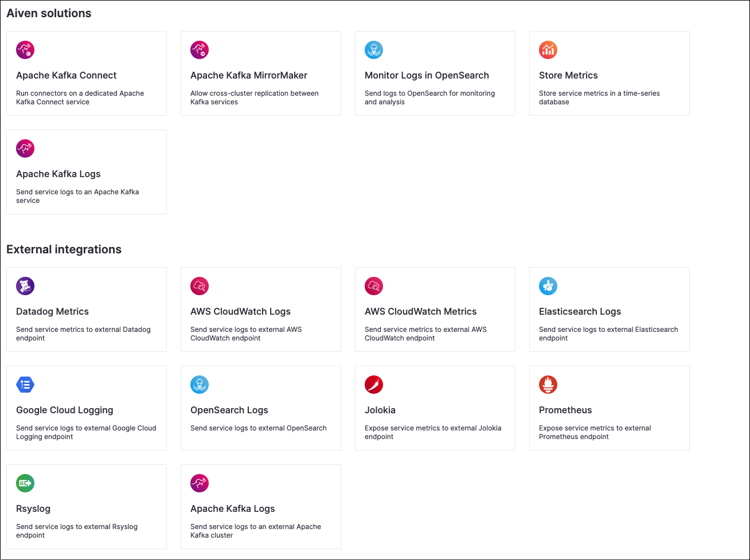Select the Google Cloud Logging card
Image resolution: width=750 pixels, height=560 pixels.
coord(86,408)
